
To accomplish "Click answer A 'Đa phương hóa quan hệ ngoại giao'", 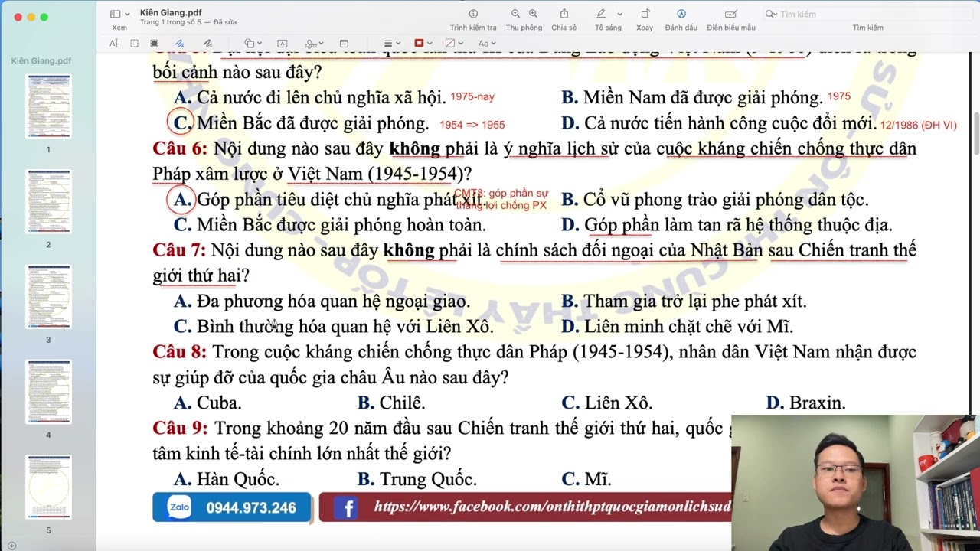I will [x=322, y=302].
